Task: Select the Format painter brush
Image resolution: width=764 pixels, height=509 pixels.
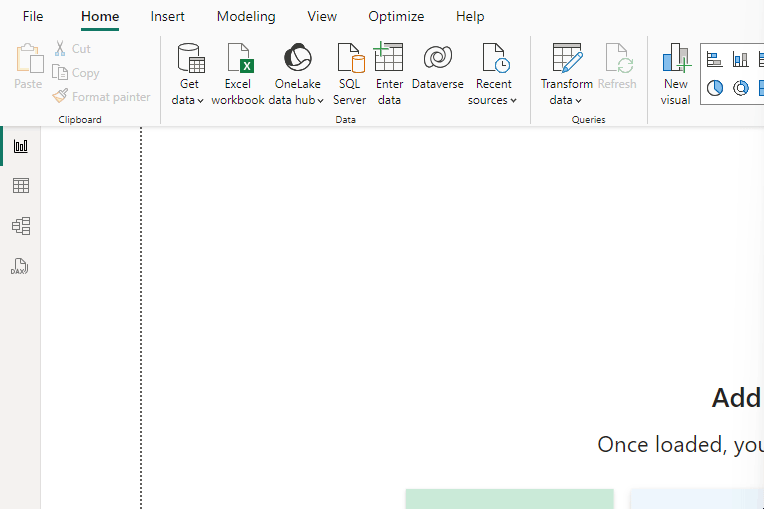Action: point(60,96)
